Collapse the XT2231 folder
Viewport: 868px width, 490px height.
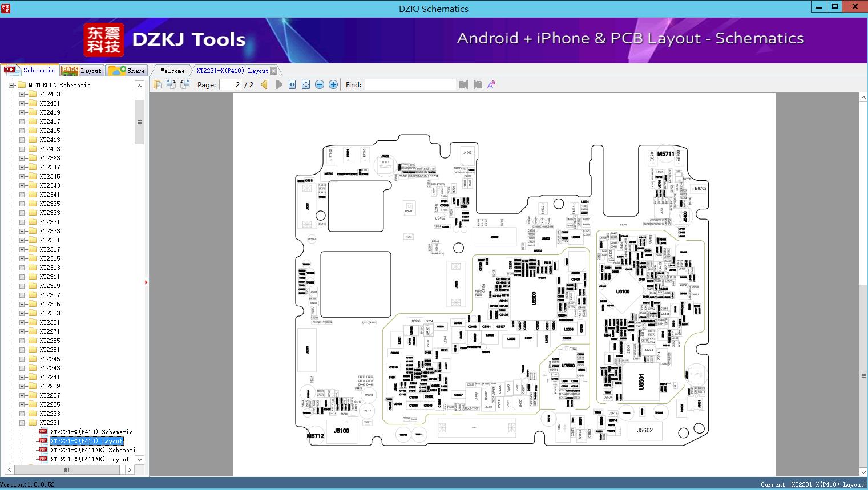point(22,423)
